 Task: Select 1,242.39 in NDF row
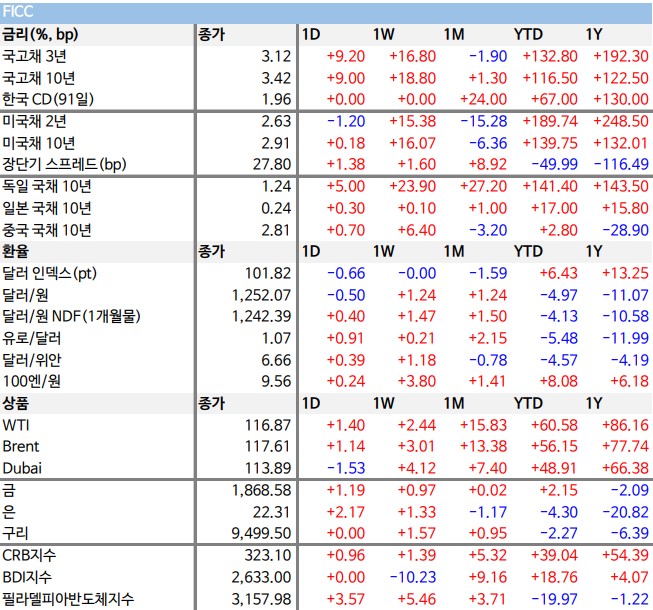pos(261,316)
